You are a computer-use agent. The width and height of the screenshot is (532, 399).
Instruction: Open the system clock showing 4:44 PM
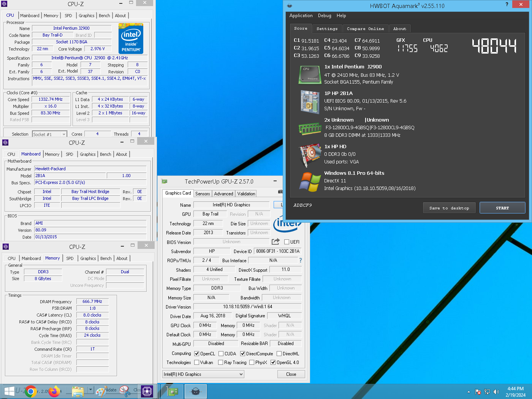point(515,392)
